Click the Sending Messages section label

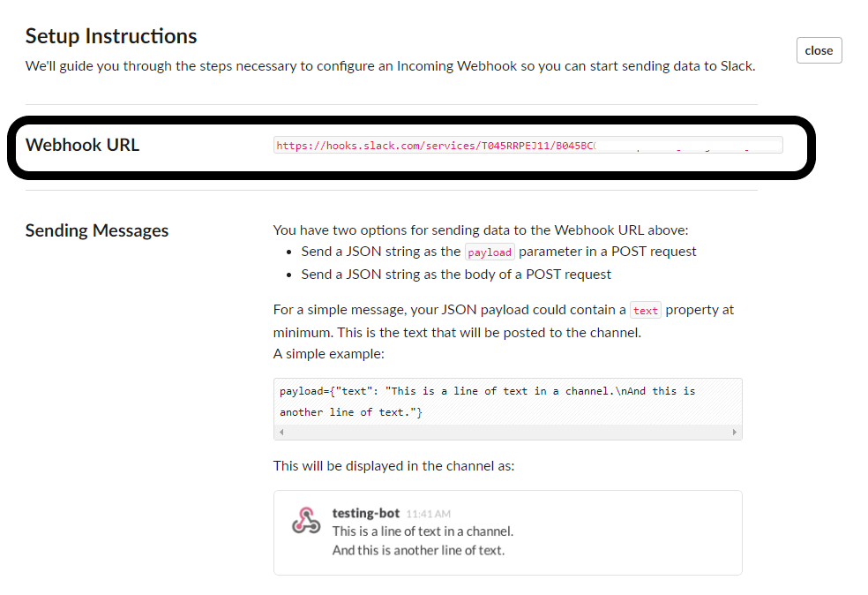click(97, 230)
